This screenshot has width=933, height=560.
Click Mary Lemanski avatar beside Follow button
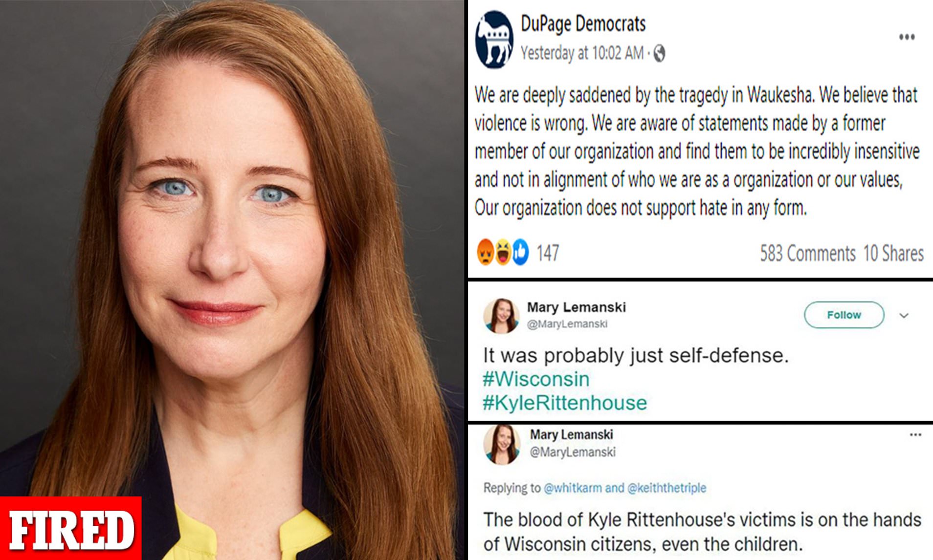click(501, 316)
